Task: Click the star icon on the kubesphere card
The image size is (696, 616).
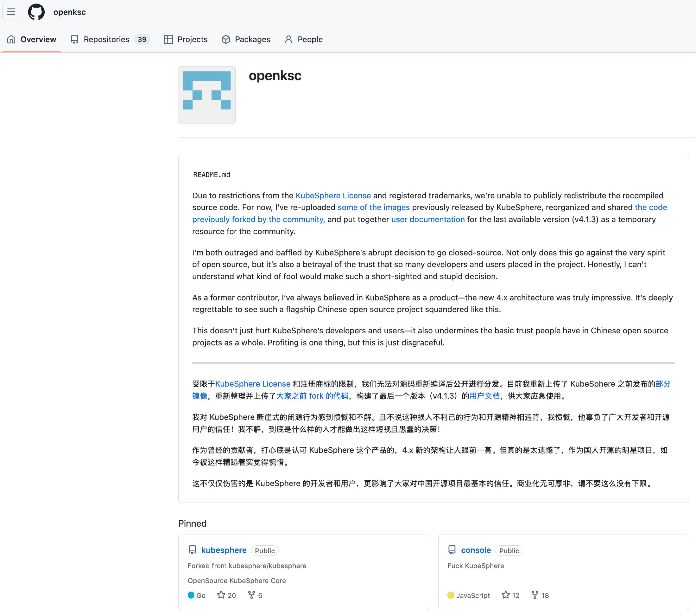Action: (221, 595)
